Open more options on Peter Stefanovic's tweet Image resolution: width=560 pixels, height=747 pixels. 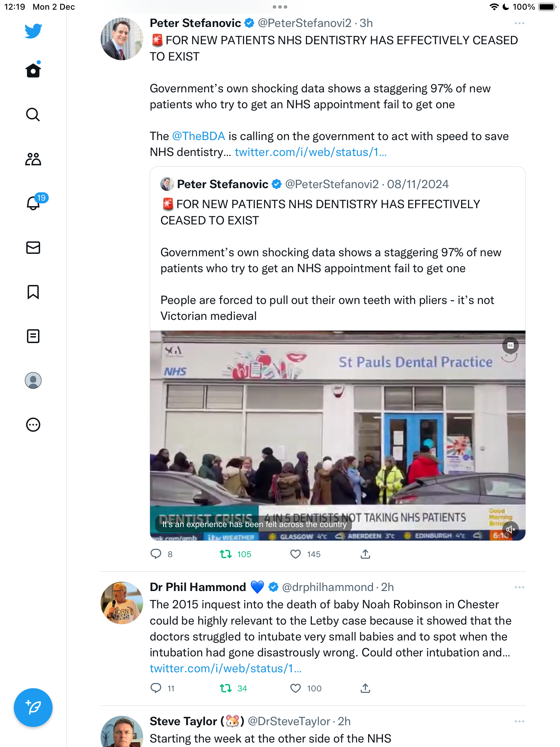[519, 23]
